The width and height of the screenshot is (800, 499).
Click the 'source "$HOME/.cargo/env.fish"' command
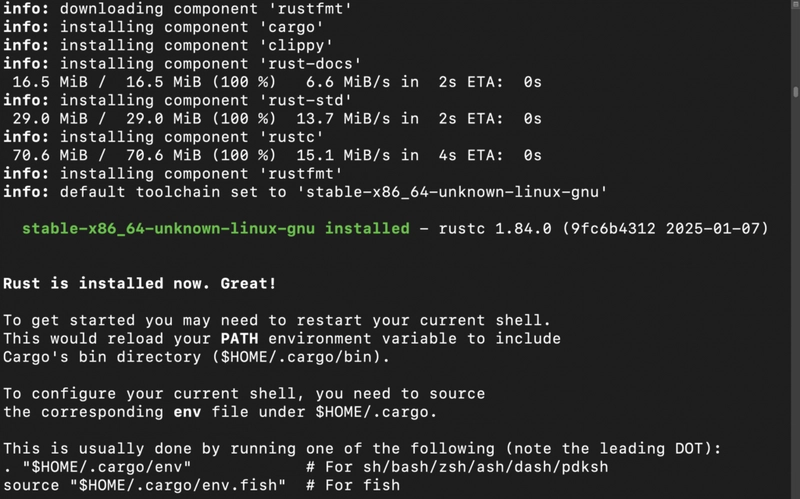tap(144, 485)
